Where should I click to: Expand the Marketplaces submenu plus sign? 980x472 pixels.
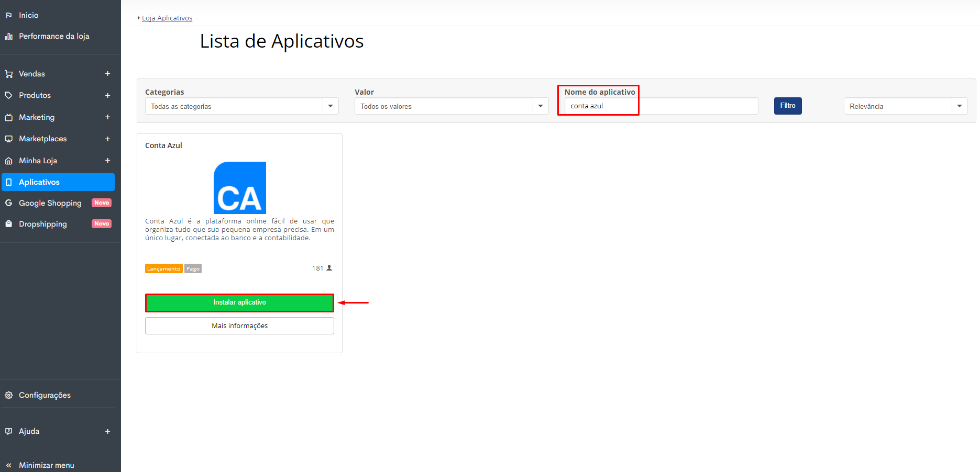pos(107,139)
